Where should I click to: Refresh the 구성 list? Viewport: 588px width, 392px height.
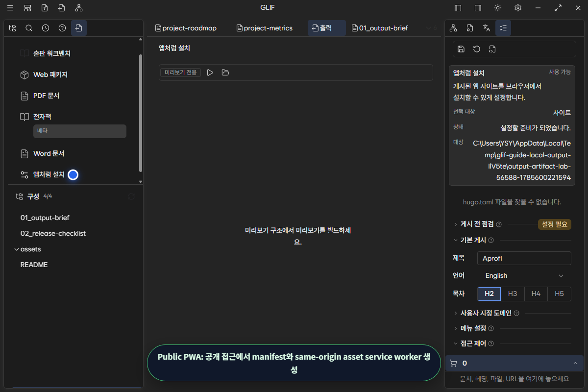click(x=131, y=196)
